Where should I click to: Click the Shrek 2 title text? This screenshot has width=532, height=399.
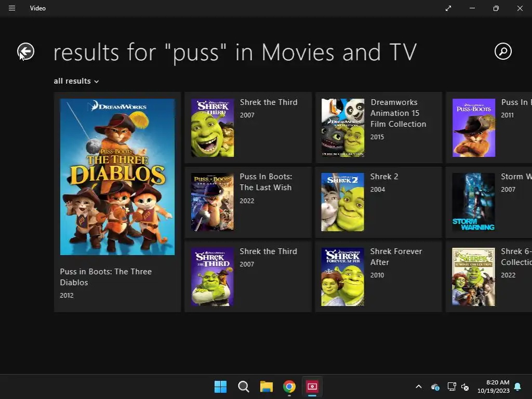[384, 177]
